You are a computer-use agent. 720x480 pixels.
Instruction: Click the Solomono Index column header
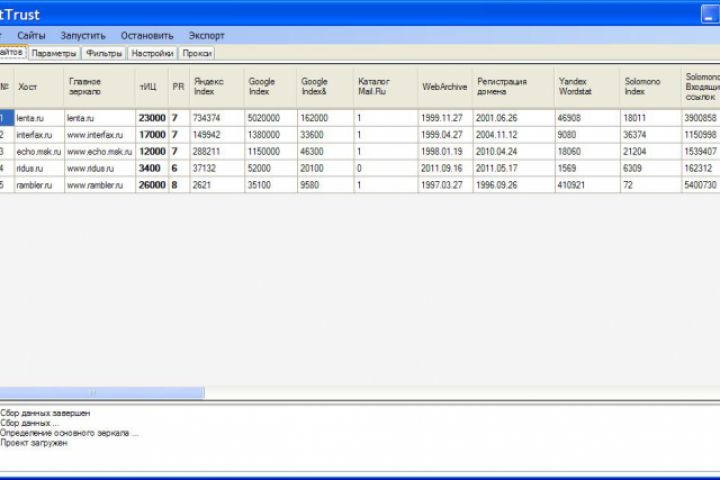click(x=651, y=86)
